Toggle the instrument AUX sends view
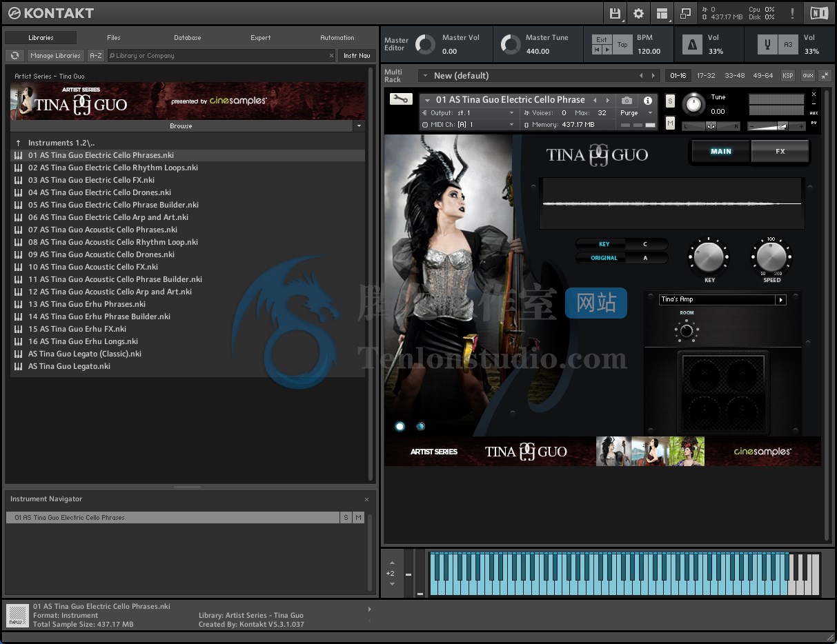Viewport: 837px width, 644px height. click(x=814, y=113)
